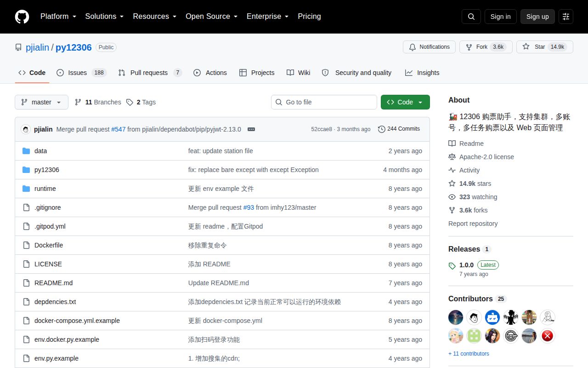
Task: Switch to the Issues tab
Action: tap(81, 73)
